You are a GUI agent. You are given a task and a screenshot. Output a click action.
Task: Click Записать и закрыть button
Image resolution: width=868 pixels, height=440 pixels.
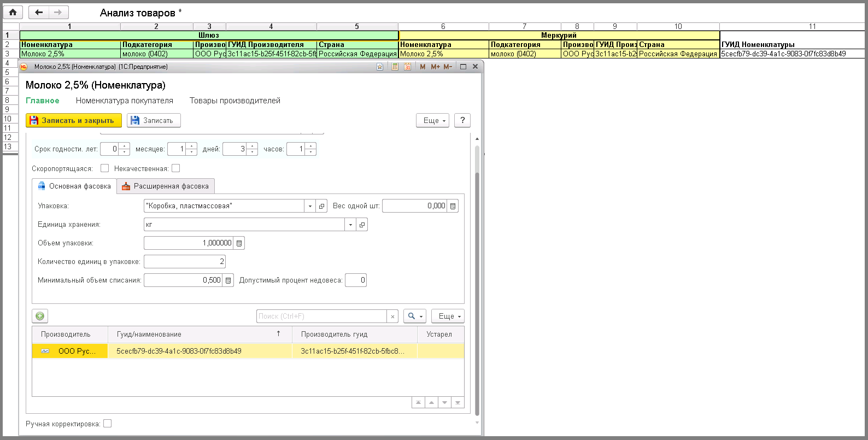click(74, 120)
